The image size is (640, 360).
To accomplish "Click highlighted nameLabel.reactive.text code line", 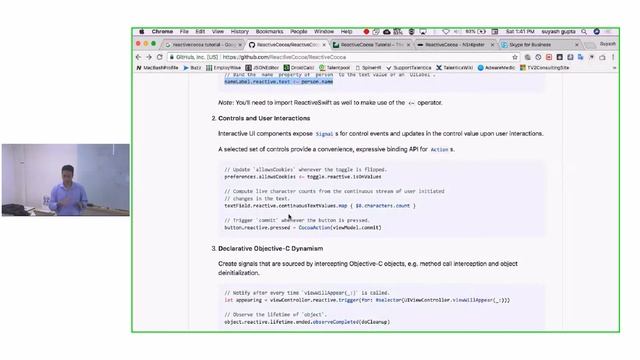I will click(x=279, y=82).
